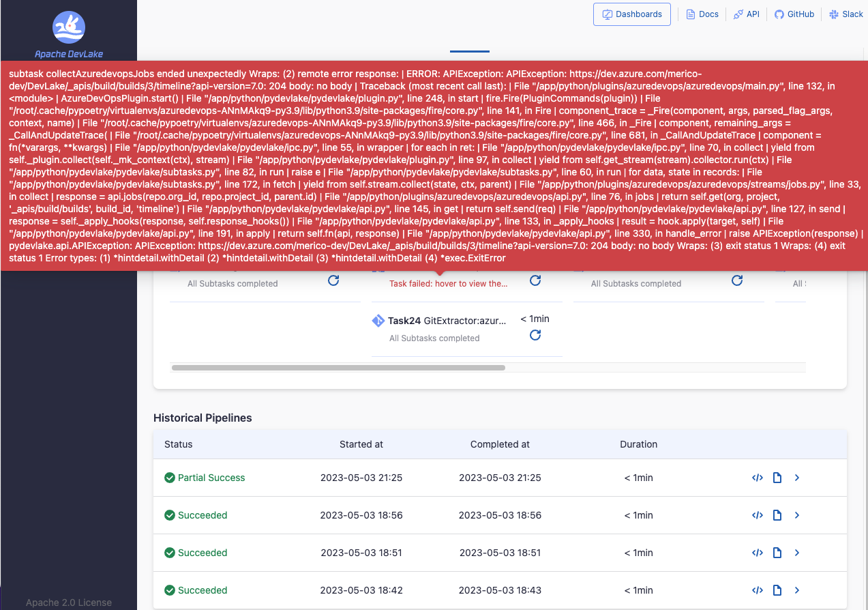The image size is (868, 610).
Task: Click the horizontal scrollbar under the task list
Action: point(338,368)
